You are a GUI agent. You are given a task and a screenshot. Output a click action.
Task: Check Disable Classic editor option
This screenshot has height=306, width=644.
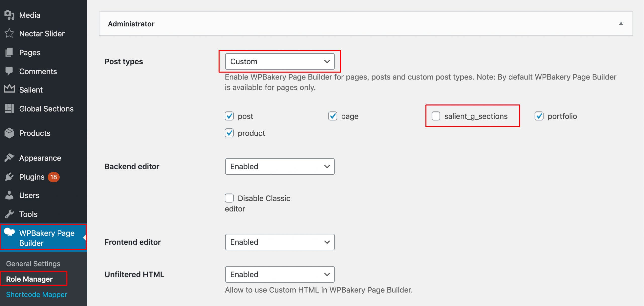229,198
